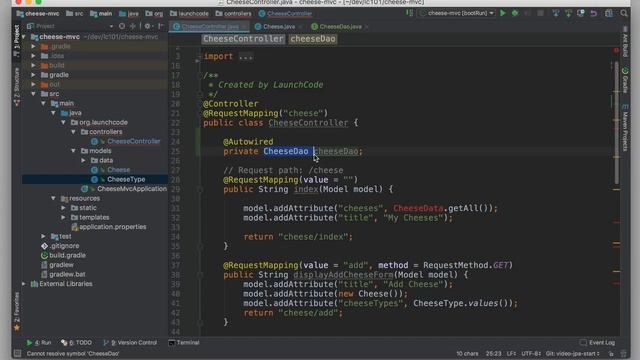Click the red error indicator at editor top-right
The image size is (640, 360).
[616, 50]
